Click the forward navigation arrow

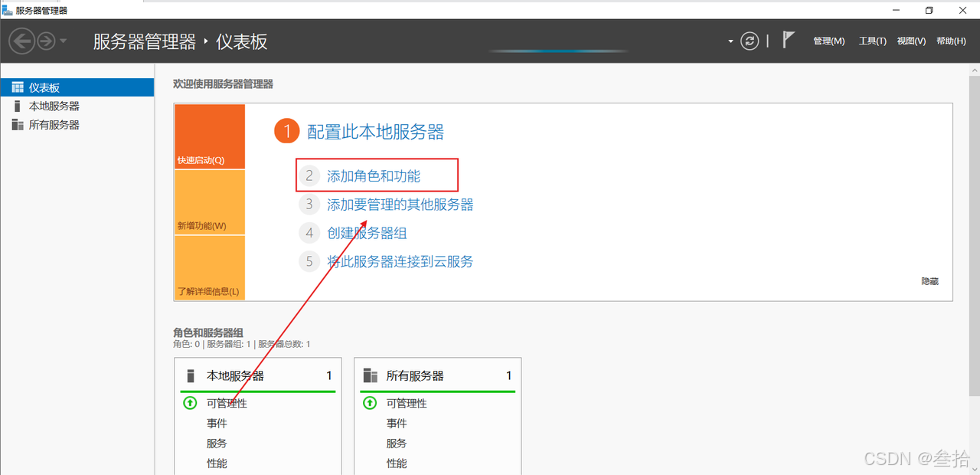click(47, 41)
